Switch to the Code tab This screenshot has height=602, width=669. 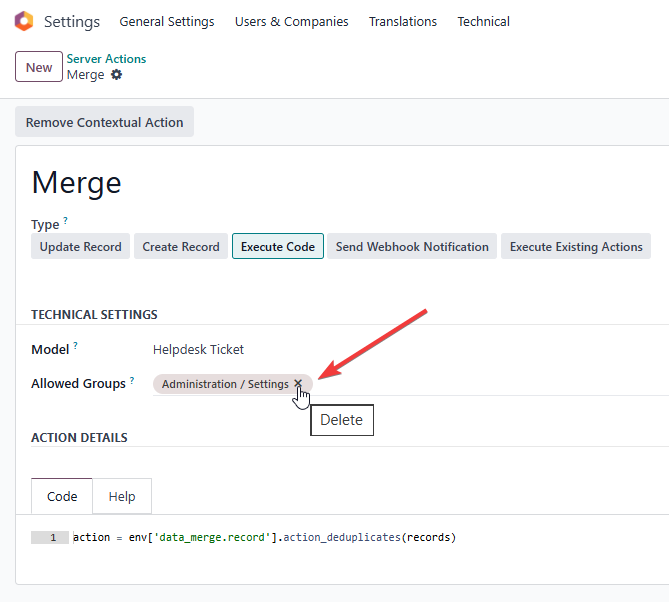62,496
